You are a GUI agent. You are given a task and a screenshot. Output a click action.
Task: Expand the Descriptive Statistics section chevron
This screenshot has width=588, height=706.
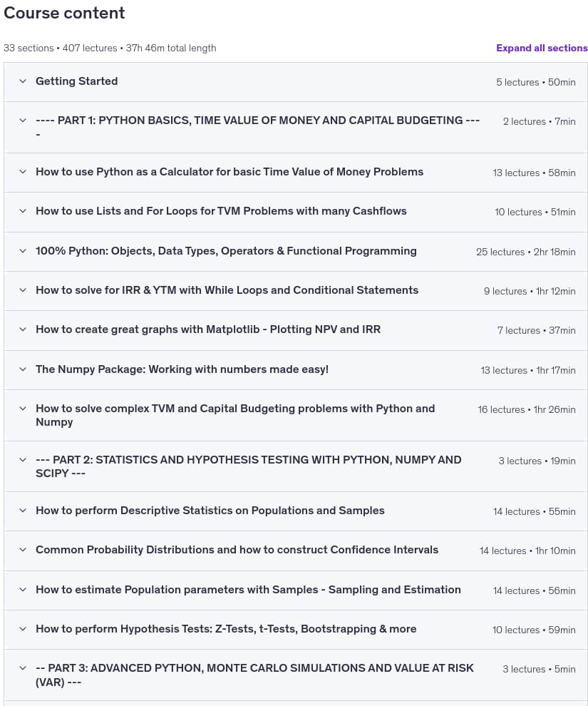(23, 511)
